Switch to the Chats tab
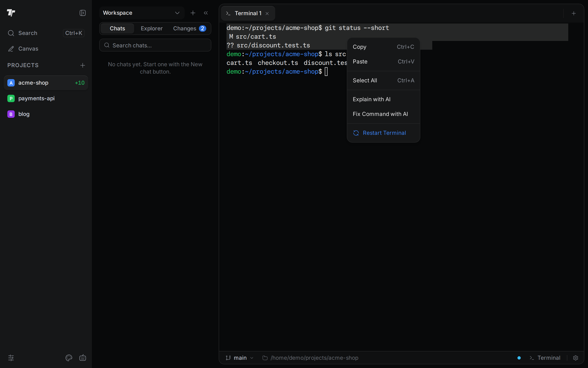The height and width of the screenshot is (368, 588). (x=117, y=29)
